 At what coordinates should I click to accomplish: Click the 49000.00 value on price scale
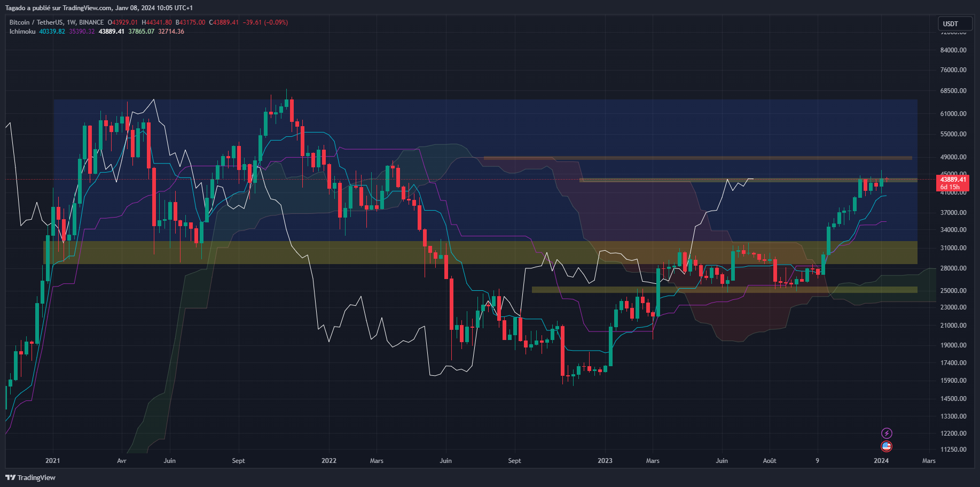pos(953,157)
